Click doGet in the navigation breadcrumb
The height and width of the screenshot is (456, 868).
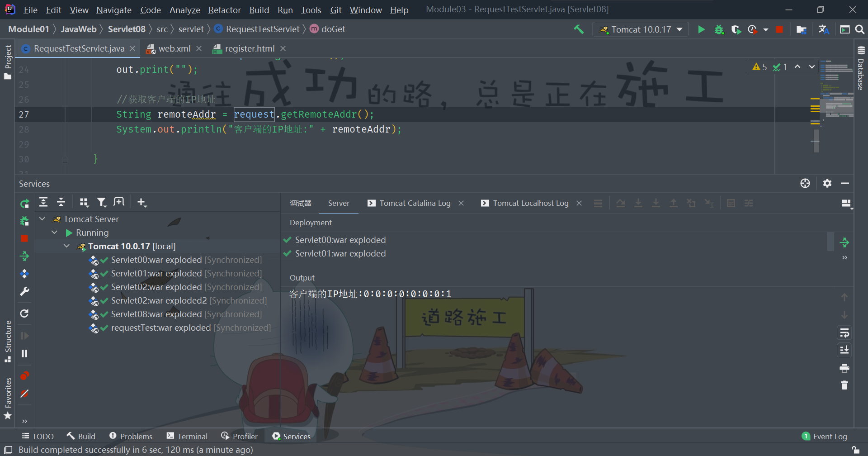[333, 29]
